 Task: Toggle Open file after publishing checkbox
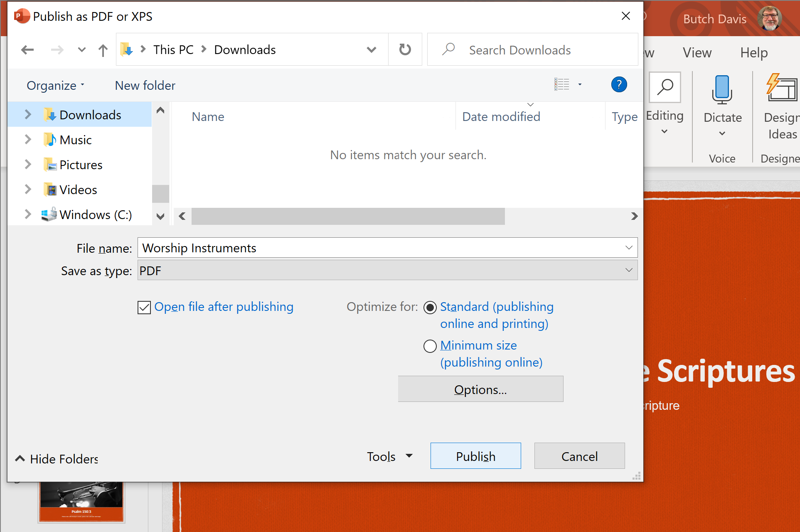coord(144,308)
